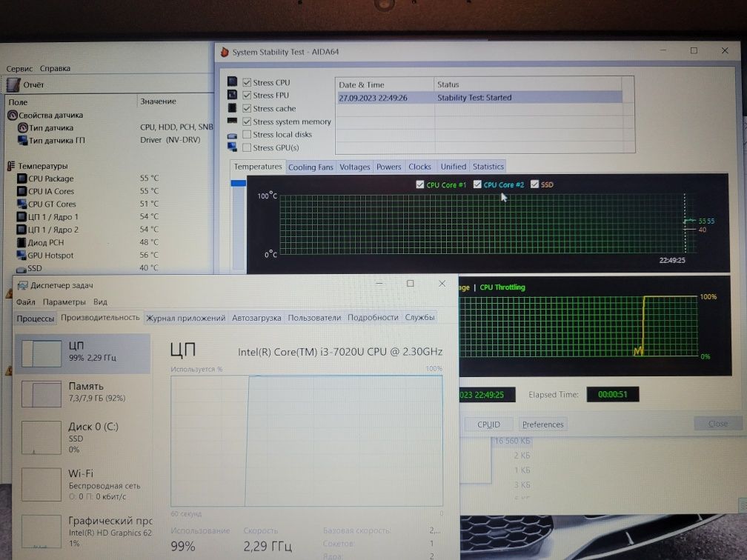Click the greyed Close button in AIDA64
747x560 pixels.
[718, 424]
